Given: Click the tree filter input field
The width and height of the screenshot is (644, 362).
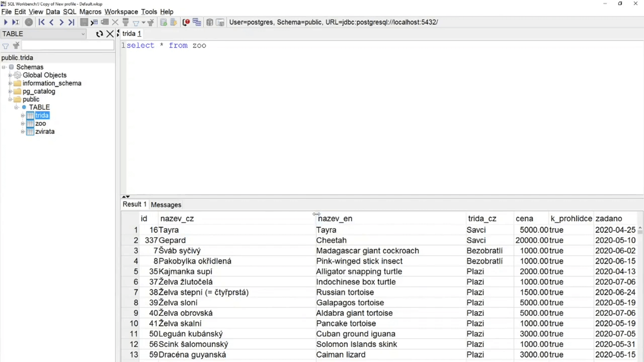Looking at the screenshot, I should click(67, 46).
